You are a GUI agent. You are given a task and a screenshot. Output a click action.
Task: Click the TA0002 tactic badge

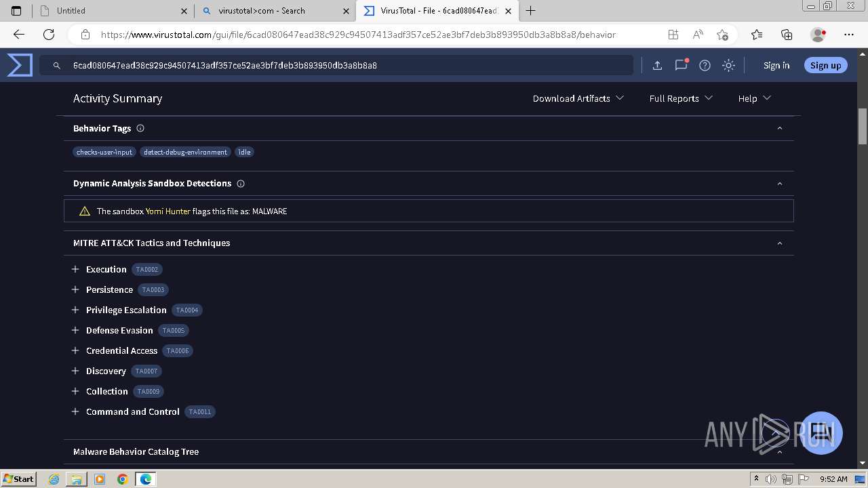[147, 269]
